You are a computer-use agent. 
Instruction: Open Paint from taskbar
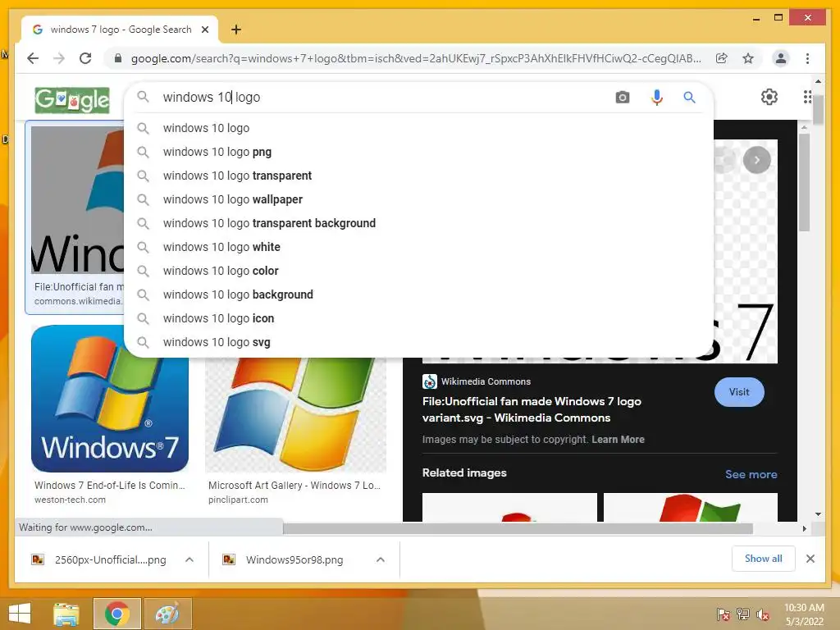tap(167, 614)
